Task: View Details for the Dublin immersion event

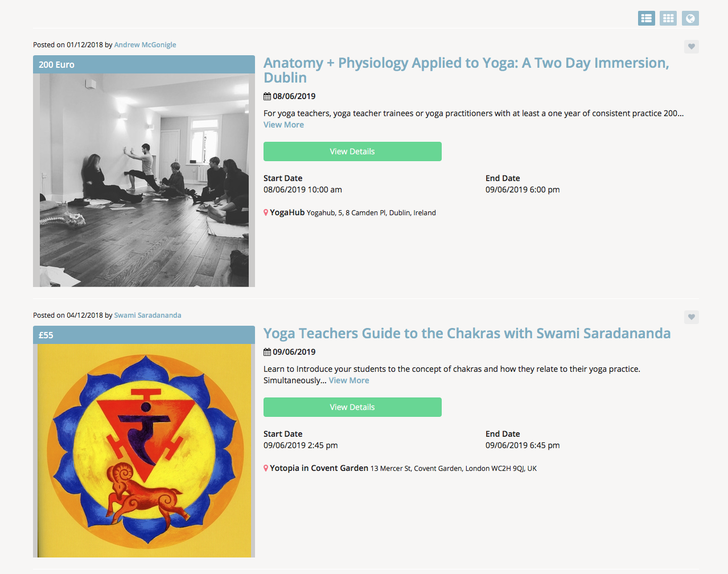Action: coord(352,151)
